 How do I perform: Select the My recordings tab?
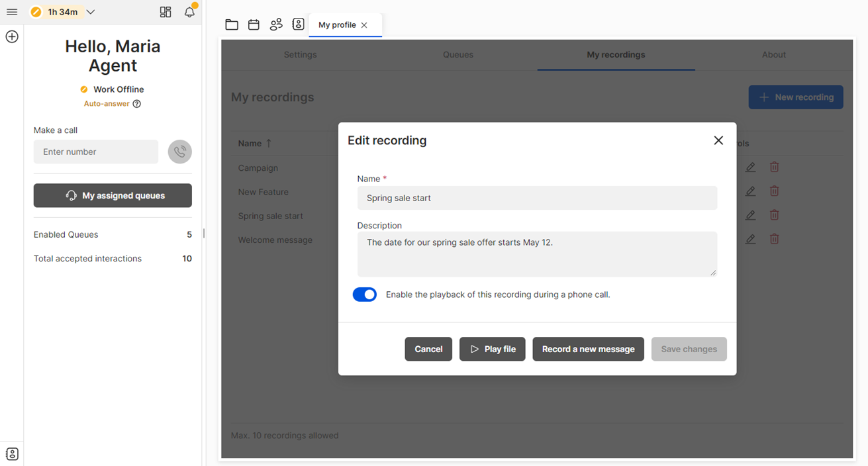tap(616, 55)
